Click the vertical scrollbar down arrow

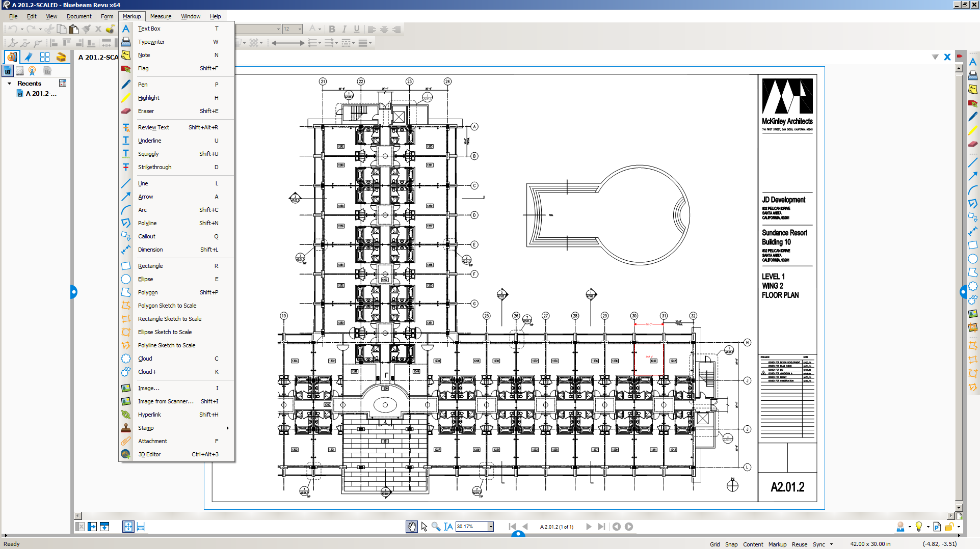(x=959, y=507)
